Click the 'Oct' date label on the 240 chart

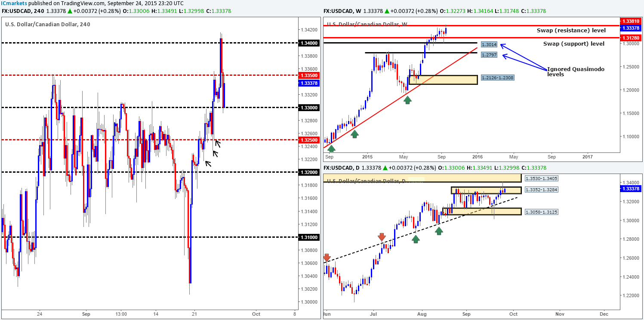tap(256, 314)
